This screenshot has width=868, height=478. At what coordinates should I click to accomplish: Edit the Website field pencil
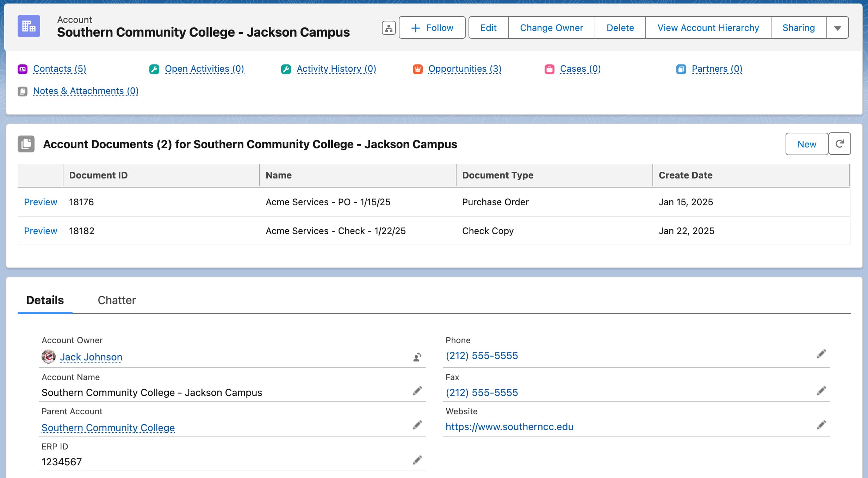pos(821,425)
